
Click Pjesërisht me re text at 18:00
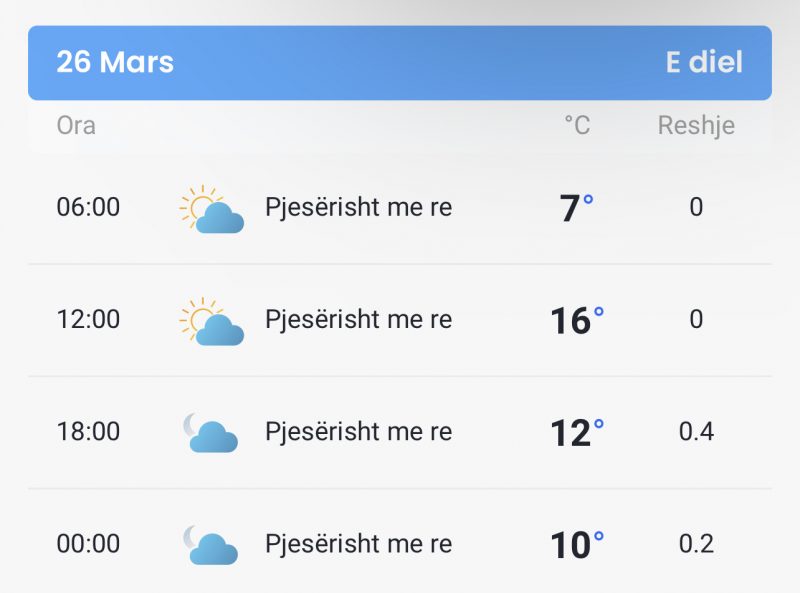tap(359, 433)
